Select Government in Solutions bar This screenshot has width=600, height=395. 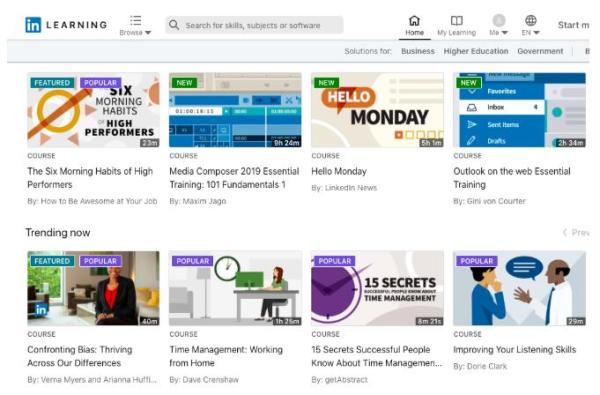pos(540,51)
